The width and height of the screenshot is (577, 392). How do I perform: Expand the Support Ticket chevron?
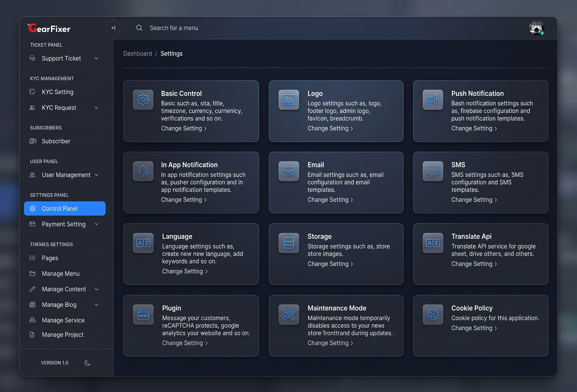pyautogui.click(x=97, y=58)
